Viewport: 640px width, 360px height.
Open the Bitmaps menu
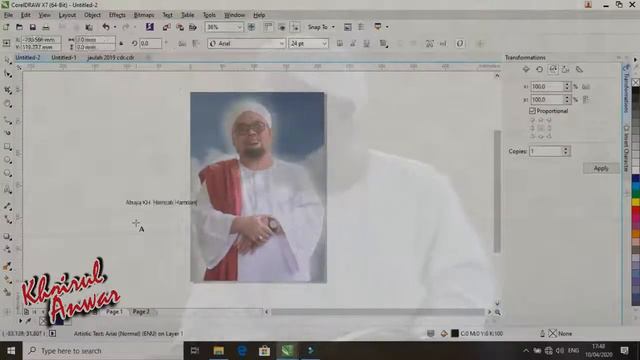(x=144, y=15)
